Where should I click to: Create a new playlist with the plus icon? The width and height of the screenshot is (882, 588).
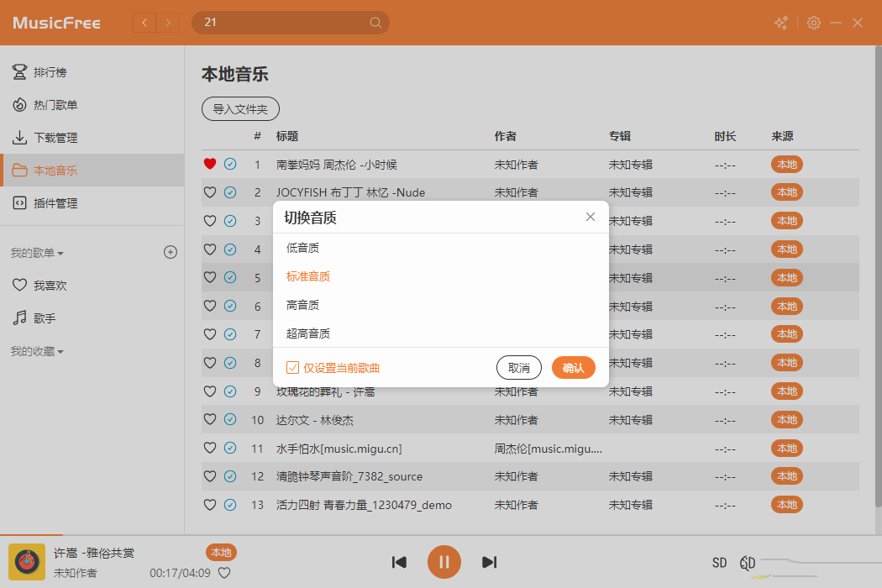pos(171,251)
